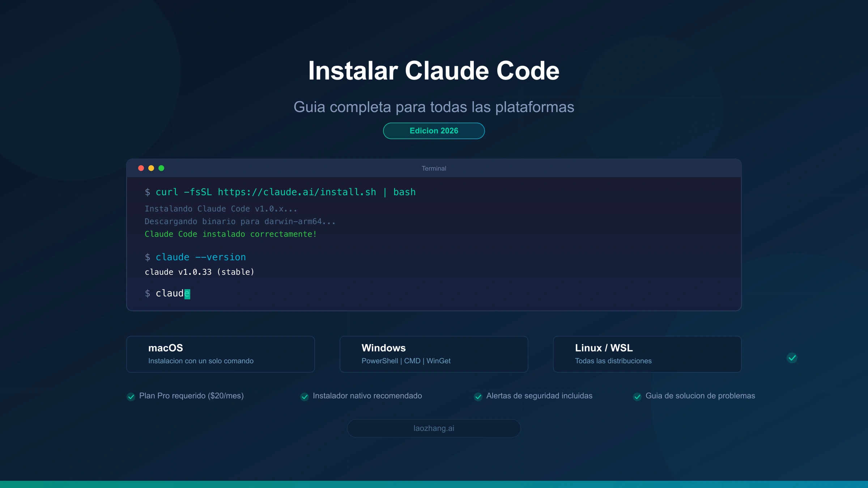This screenshot has width=868, height=488.
Task: Open the Windows platform card
Action: 434,354
